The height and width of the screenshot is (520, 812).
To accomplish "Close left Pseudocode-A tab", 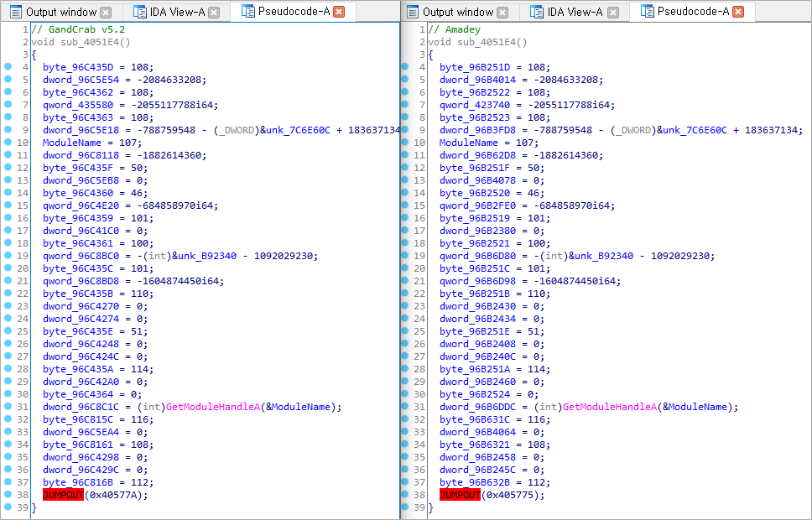I will pyautogui.click(x=339, y=12).
